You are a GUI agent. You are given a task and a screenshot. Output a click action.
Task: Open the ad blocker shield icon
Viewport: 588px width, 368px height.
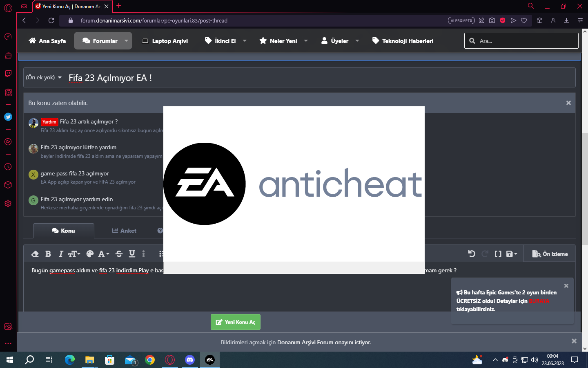[x=503, y=20]
